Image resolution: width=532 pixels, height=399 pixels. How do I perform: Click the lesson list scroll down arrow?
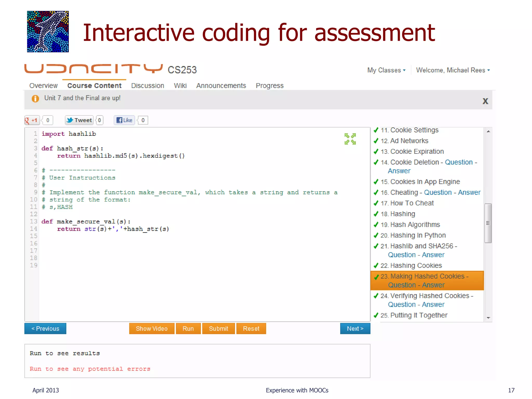[x=488, y=318]
